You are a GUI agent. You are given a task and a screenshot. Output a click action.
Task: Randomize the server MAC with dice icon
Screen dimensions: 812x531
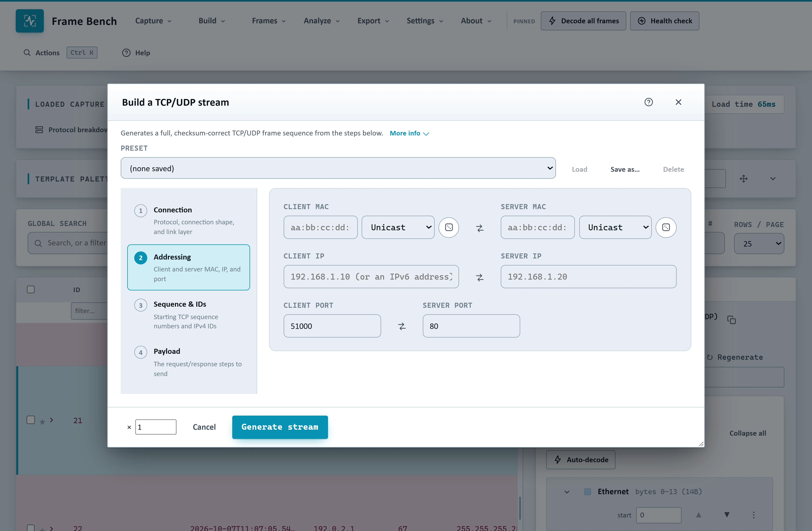tap(666, 227)
